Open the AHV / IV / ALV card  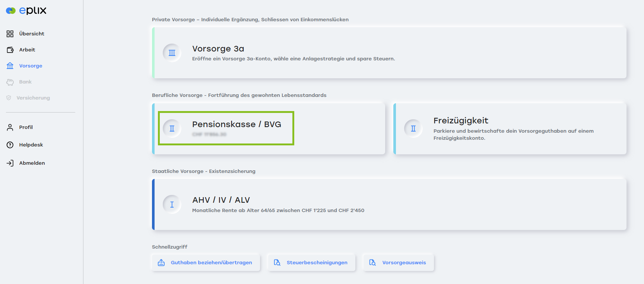(x=389, y=204)
